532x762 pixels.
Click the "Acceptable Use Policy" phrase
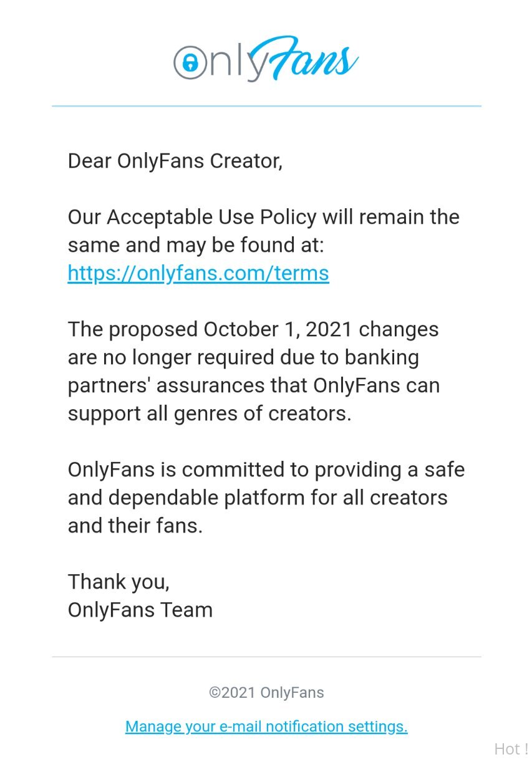tap(212, 218)
